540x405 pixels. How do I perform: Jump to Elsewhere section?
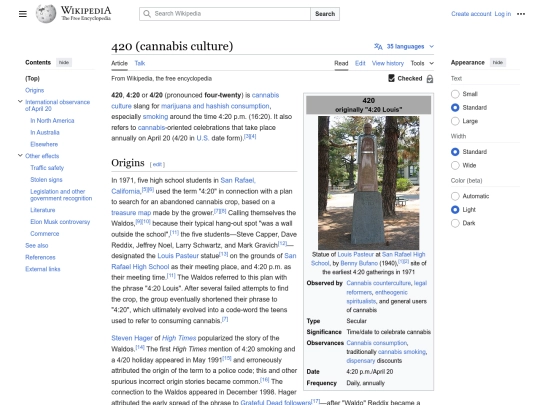[44, 144]
